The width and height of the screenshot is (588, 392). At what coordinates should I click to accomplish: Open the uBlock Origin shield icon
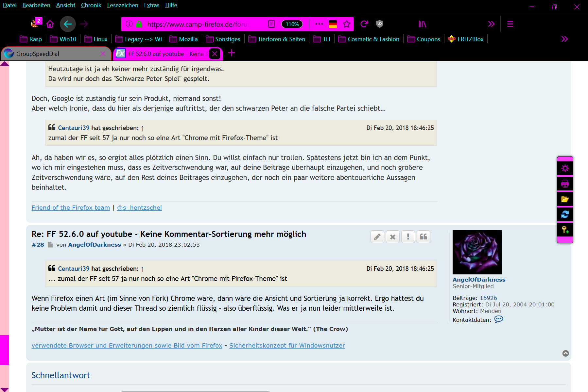380,24
